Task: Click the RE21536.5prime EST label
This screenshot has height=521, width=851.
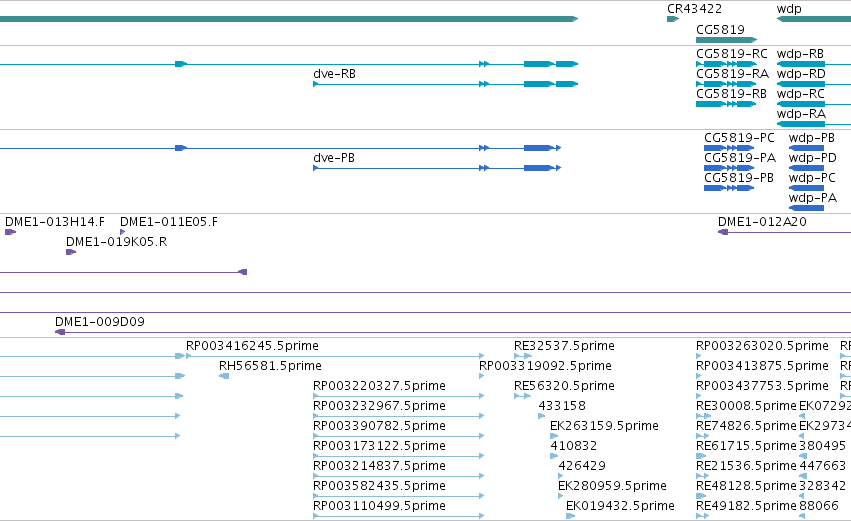Action: 746,467
